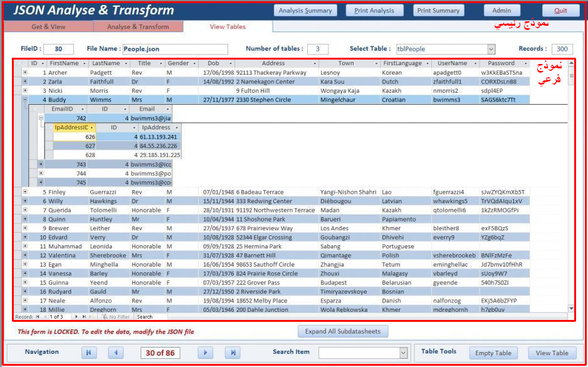Select IP address cell 61.13.193.241

coord(159,137)
